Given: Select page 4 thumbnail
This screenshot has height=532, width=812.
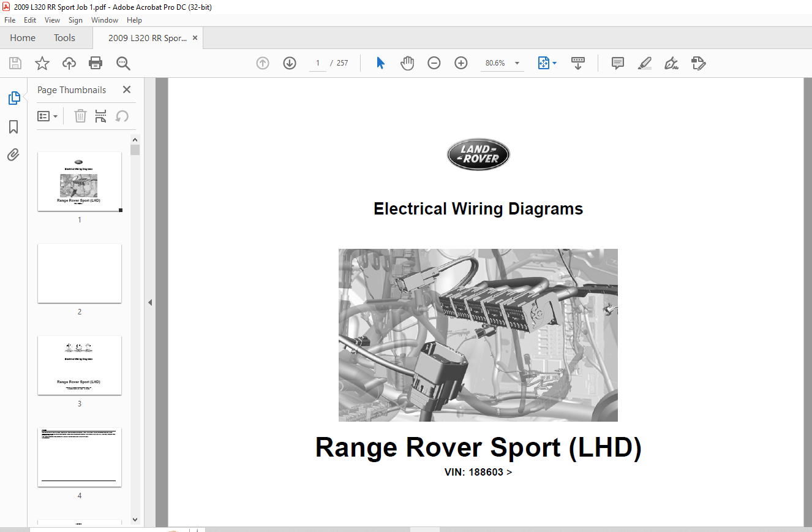Looking at the screenshot, I should click(80, 457).
